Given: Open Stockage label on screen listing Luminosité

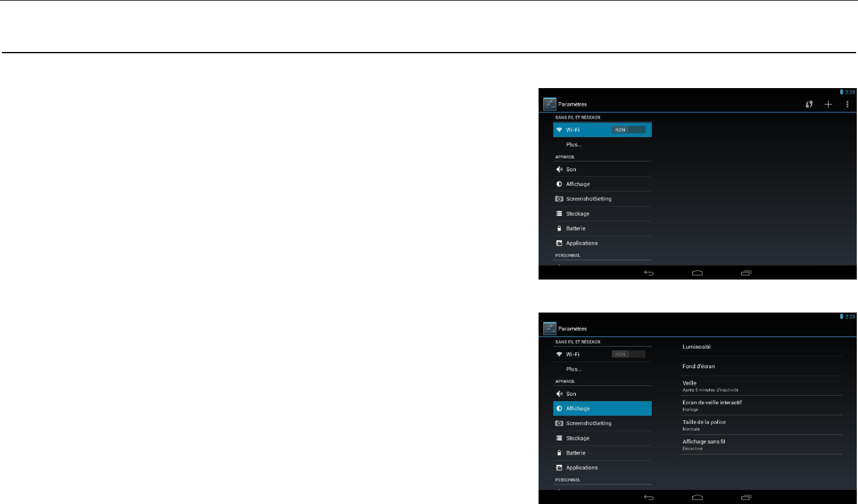Looking at the screenshot, I should pos(578,438).
